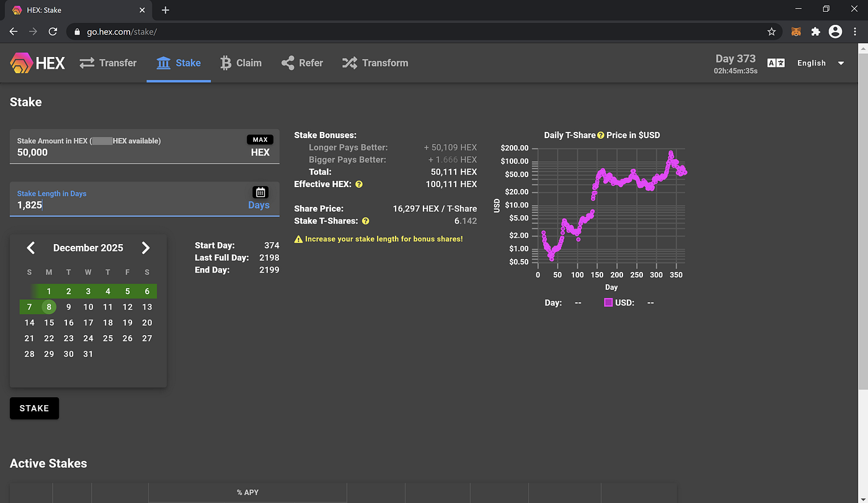The height and width of the screenshot is (503, 868).
Task: Select December 31 in calendar
Action: tap(88, 354)
